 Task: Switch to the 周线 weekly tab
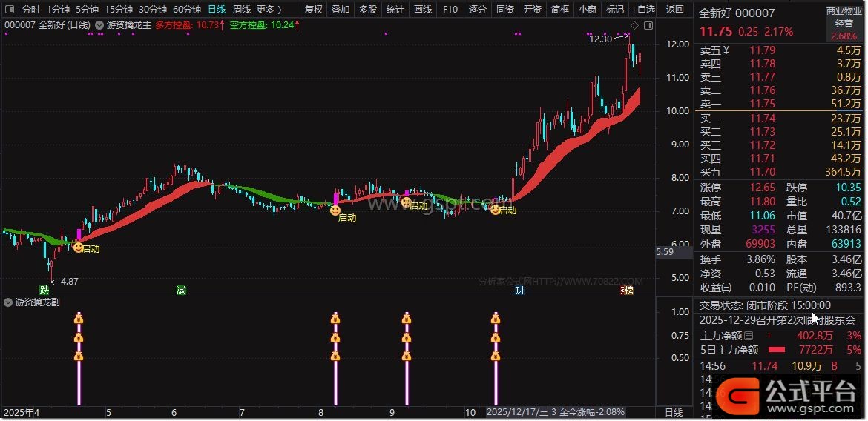(x=242, y=10)
